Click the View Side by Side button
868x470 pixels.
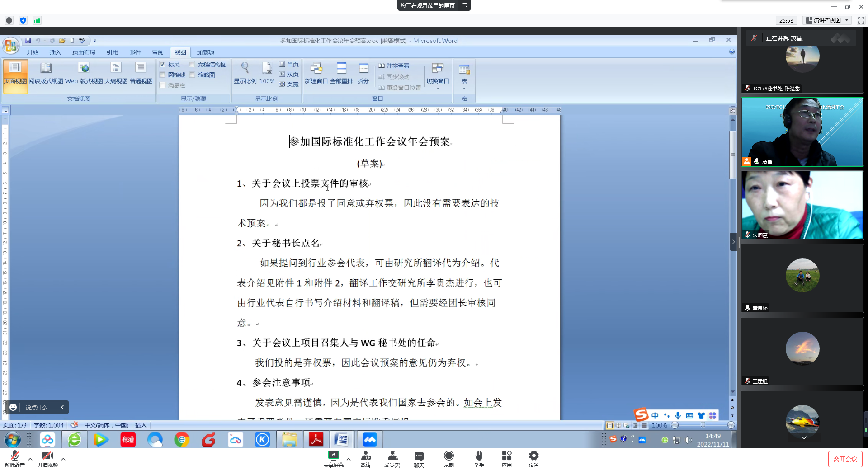pos(394,66)
